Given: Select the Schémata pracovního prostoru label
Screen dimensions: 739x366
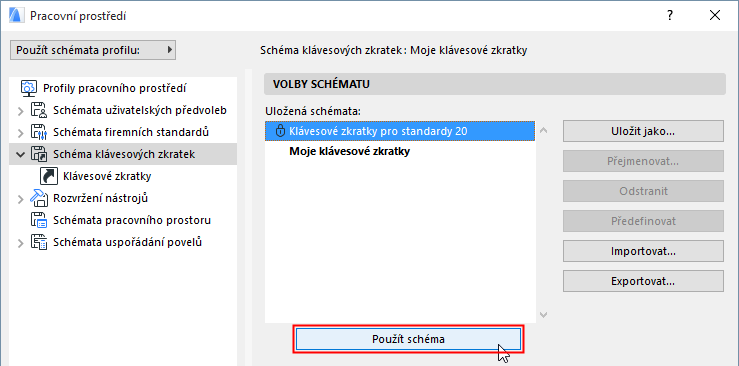Looking at the screenshot, I should tap(132, 220).
